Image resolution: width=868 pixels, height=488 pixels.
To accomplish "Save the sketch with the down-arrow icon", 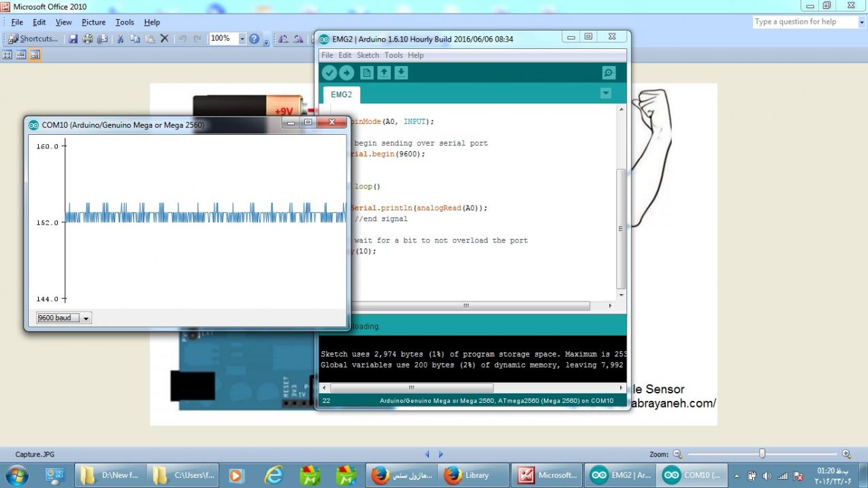I will point(402,73).
